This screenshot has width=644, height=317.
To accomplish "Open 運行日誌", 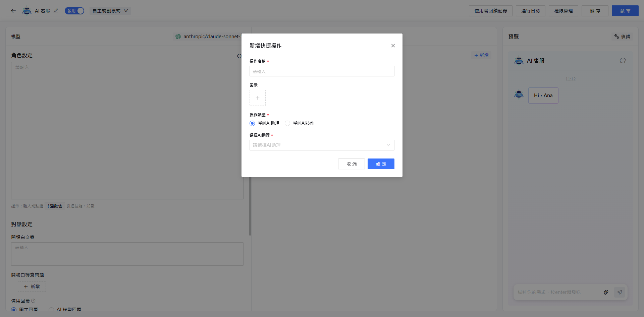I will point(531,11).
